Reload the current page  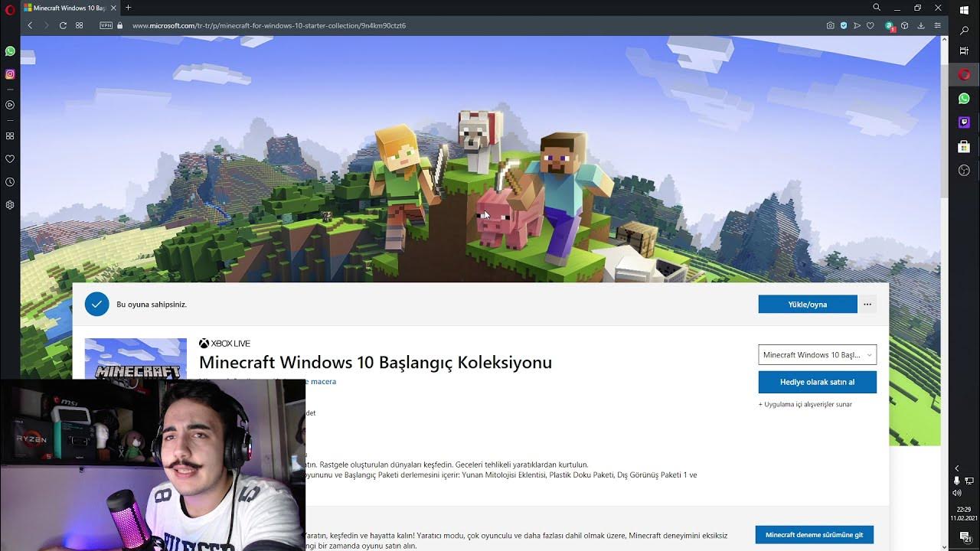tap(63, 25)
